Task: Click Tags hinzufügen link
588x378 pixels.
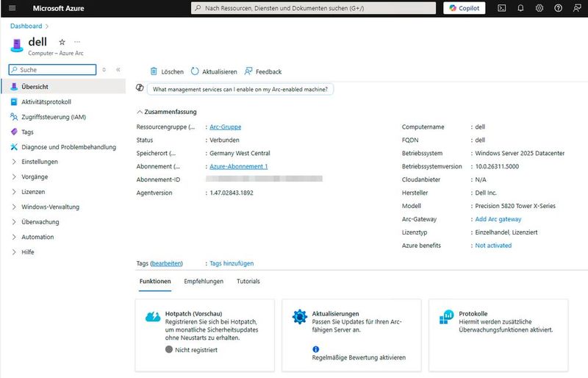Action: [x=232, y=263]
